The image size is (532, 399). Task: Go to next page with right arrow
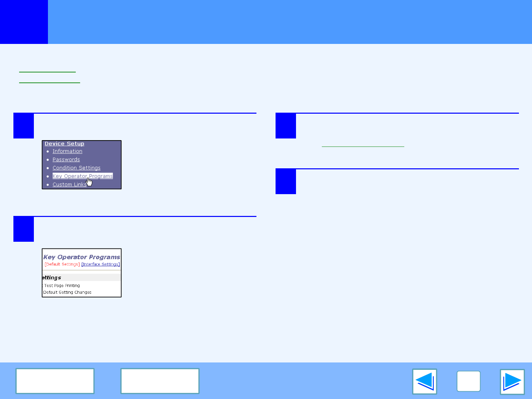tap(512, 382)
